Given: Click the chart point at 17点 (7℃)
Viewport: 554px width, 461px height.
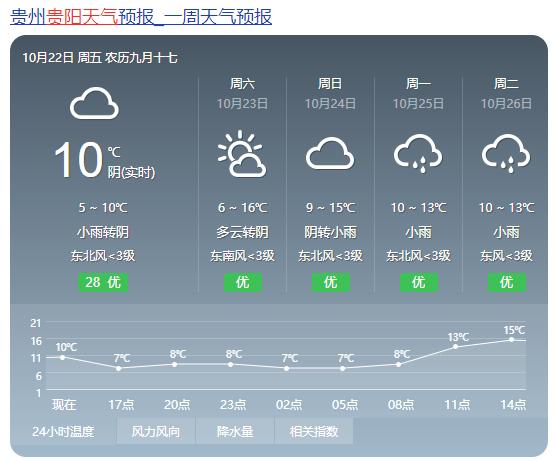Looking at the screenshot, I should pyautogui.click(x=119, y=368).
